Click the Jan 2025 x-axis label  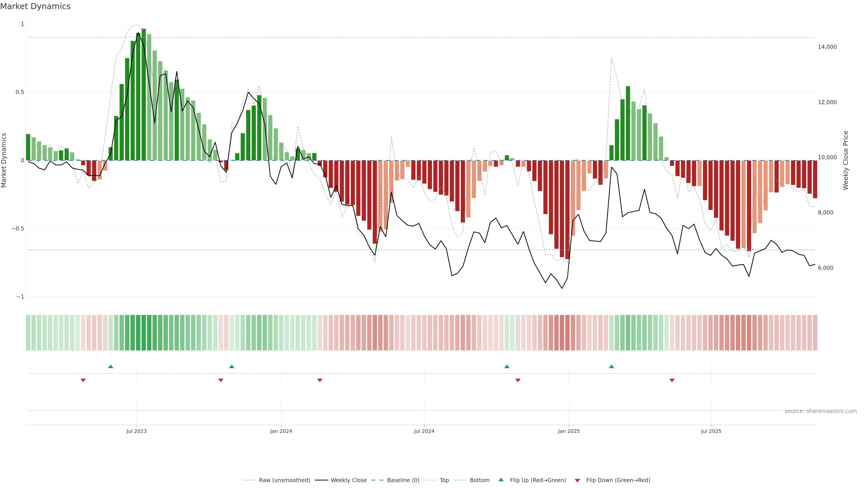point(569,431)
